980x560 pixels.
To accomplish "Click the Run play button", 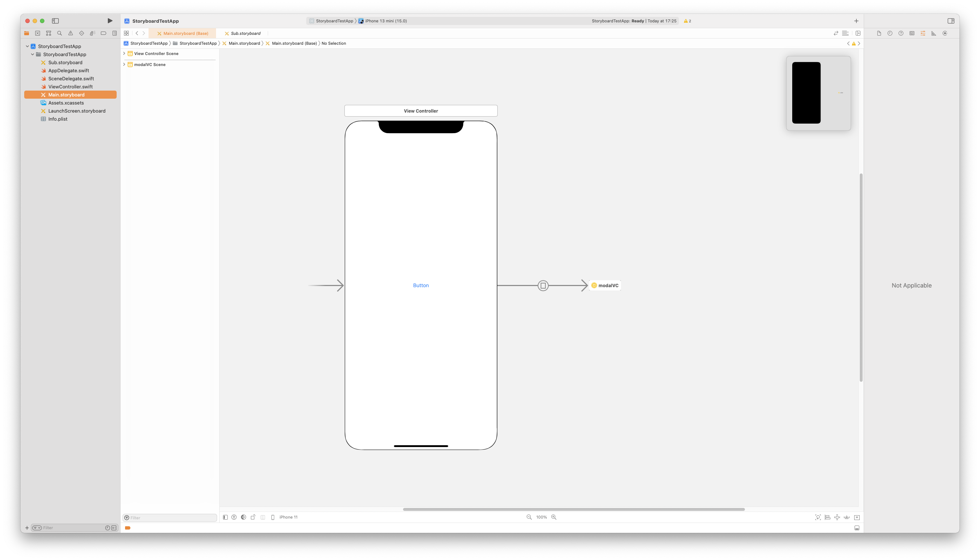I will [110, 21].
